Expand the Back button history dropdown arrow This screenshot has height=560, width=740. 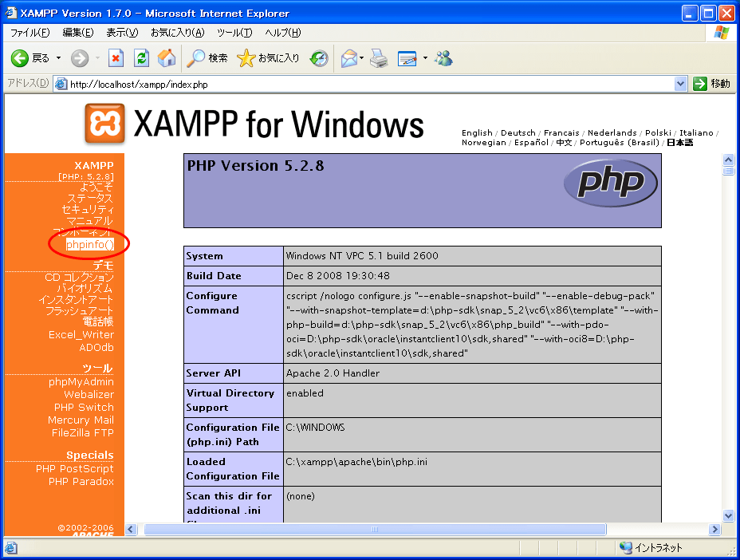[x=58, y=58]
